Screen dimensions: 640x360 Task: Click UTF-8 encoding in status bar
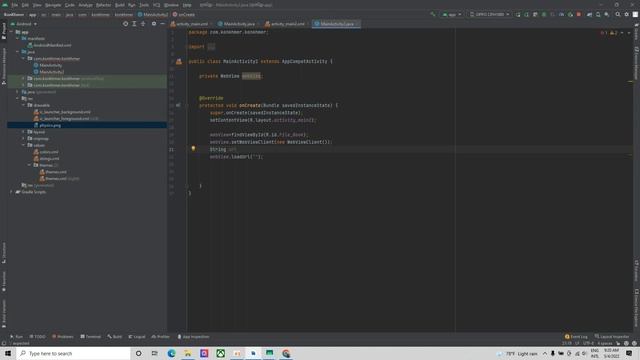tap(588, 343)
